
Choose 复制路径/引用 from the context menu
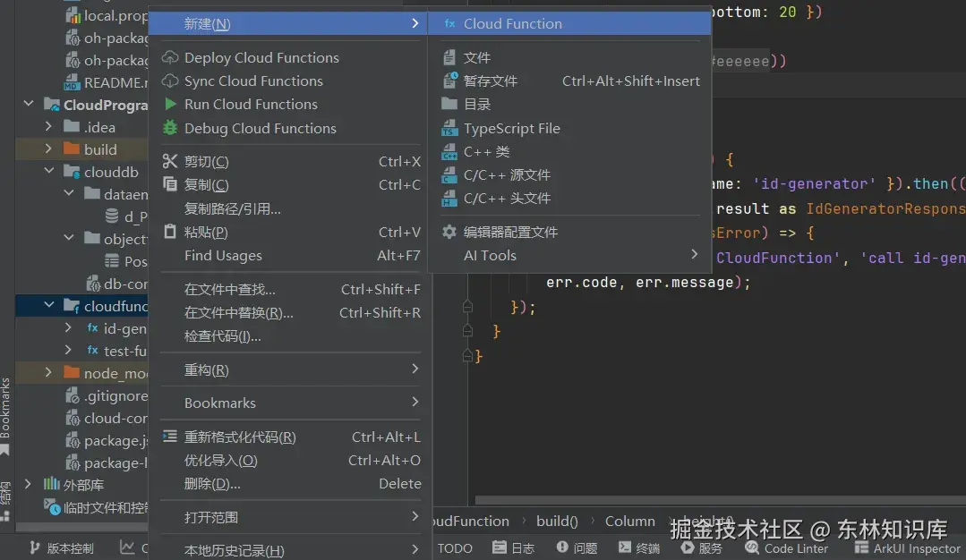tap(289, 208)
